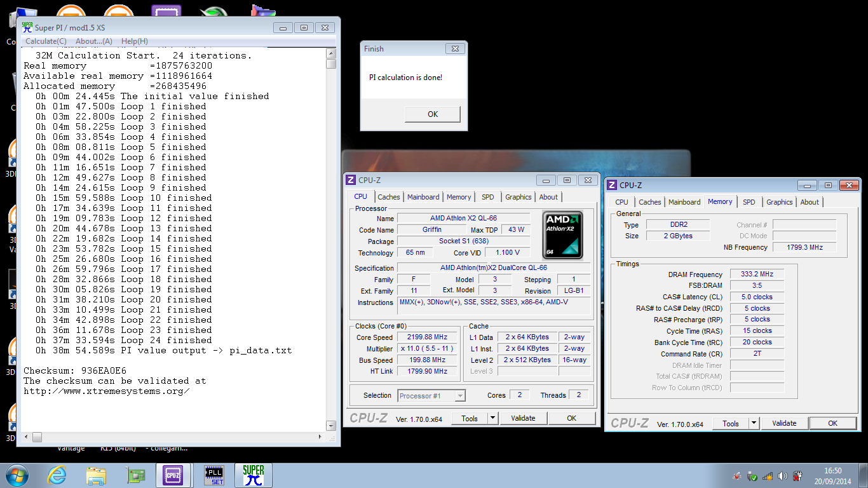Open the Help(H) menu in Super PI
Viewport: 868px width, 488px height.
[x=134, y=41]
